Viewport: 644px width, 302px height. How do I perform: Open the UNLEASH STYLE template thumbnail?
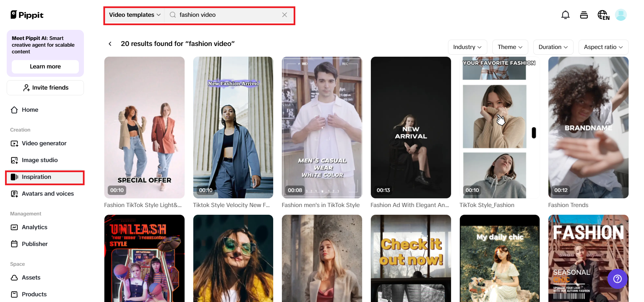144,258
